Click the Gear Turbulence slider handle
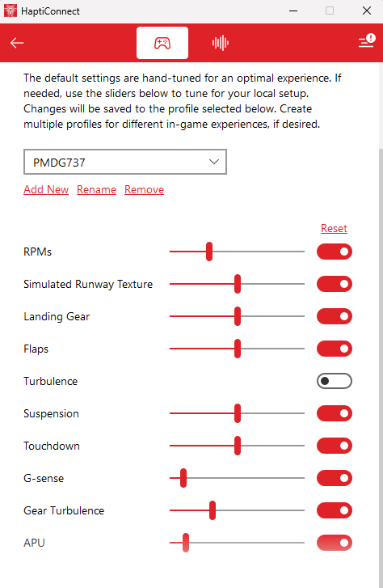The height and width of the screenshot is (588, 383). pos(213,510)
